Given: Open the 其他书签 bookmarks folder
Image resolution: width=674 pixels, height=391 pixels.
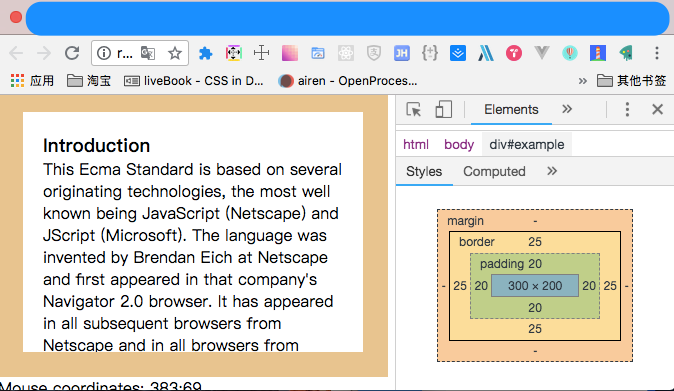Looking at the screenshot, I should tap(631, 81).
